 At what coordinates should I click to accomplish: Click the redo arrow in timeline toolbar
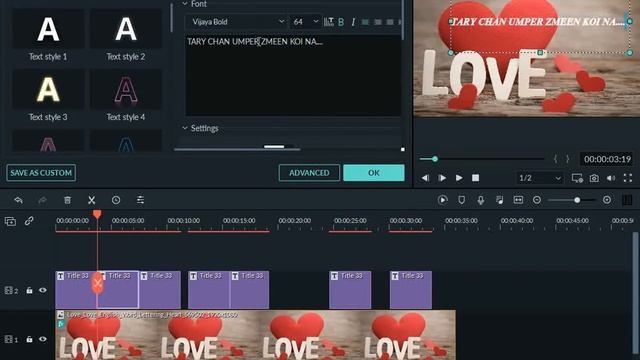(x=42, y=200)
